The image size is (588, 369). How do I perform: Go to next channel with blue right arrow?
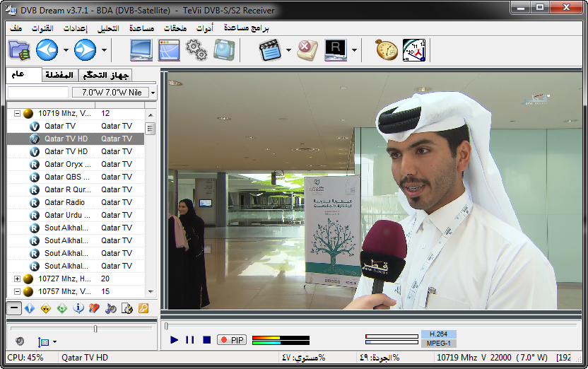click(x=85, y=50)
